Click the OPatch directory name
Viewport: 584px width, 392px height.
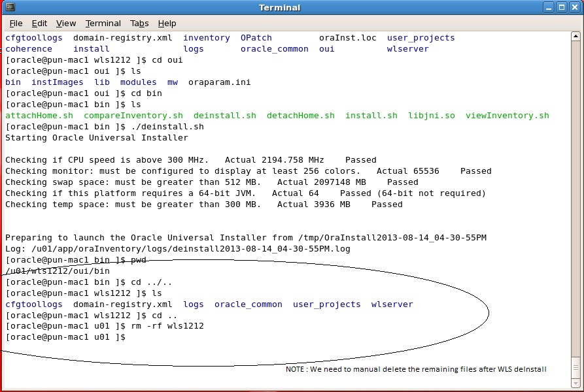256,38
